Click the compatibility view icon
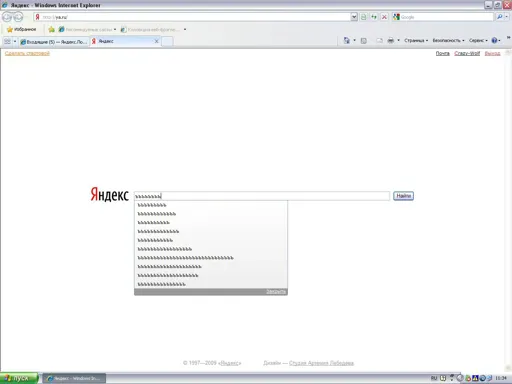 click(364, 17)
